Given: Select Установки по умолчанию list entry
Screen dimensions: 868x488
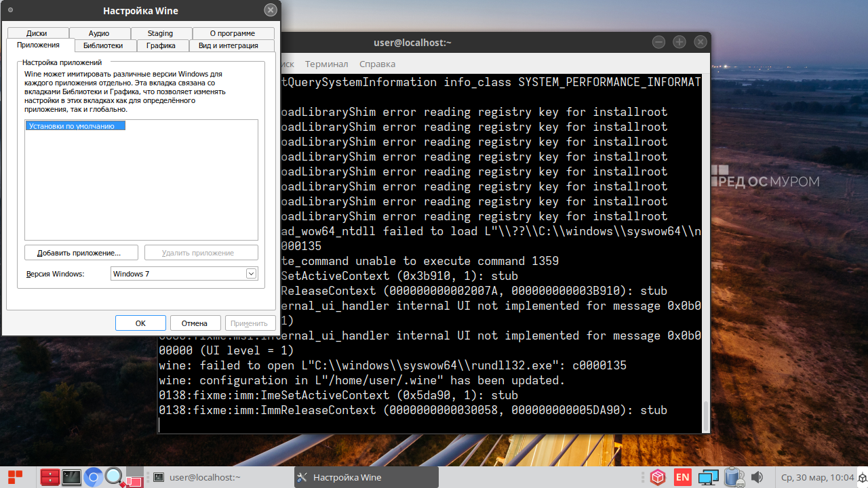Looking at the screenshot, I should 75,126.
